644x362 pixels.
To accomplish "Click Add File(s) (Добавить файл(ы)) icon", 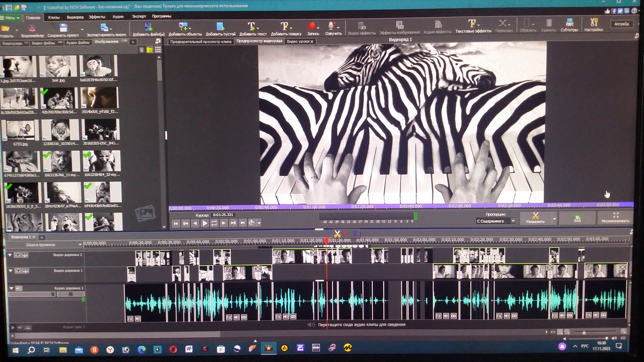I will (149, 26).
